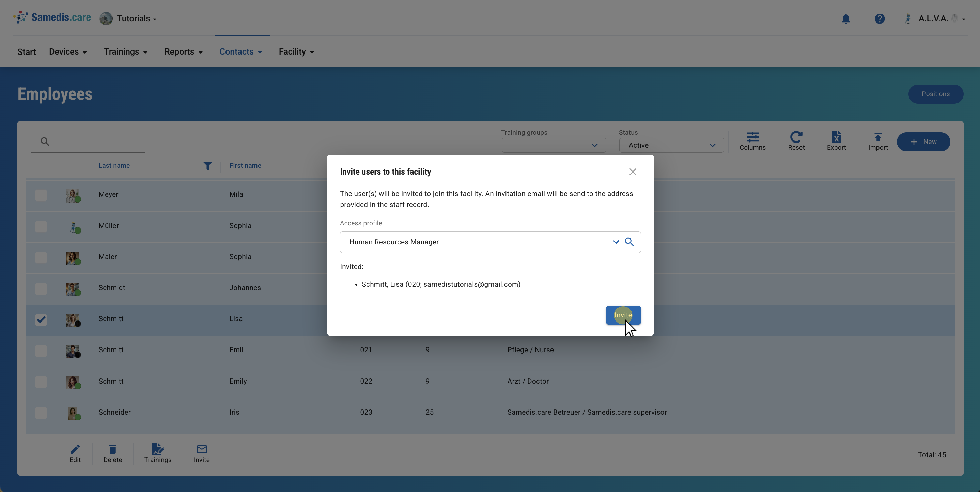Viewport: 980px width, 492px height.
Task: Expand the Access profile dropdown
Action: (x=616, y=242)
